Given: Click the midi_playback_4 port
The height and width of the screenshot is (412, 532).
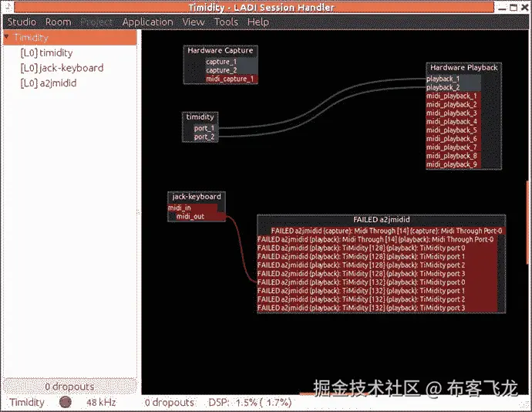Looking at the screenshot, I should [x=453, y=122].
